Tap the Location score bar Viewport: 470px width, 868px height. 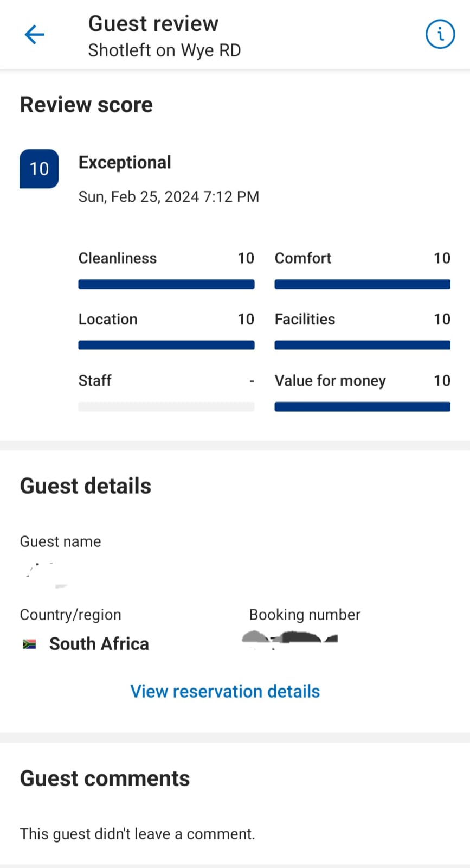pyautogui.click(x=166, y=345)
